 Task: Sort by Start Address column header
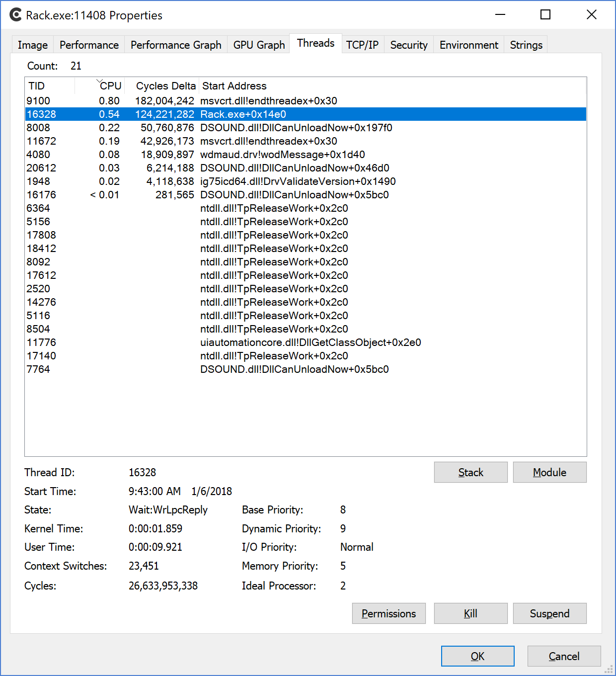click(x=392, y=86)
